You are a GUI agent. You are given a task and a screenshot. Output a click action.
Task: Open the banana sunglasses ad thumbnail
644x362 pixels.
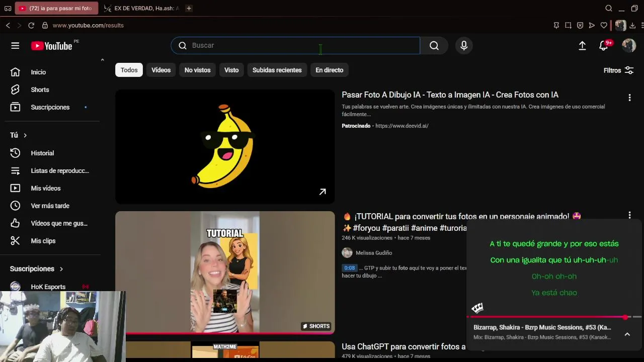click(x=225, y=147)
